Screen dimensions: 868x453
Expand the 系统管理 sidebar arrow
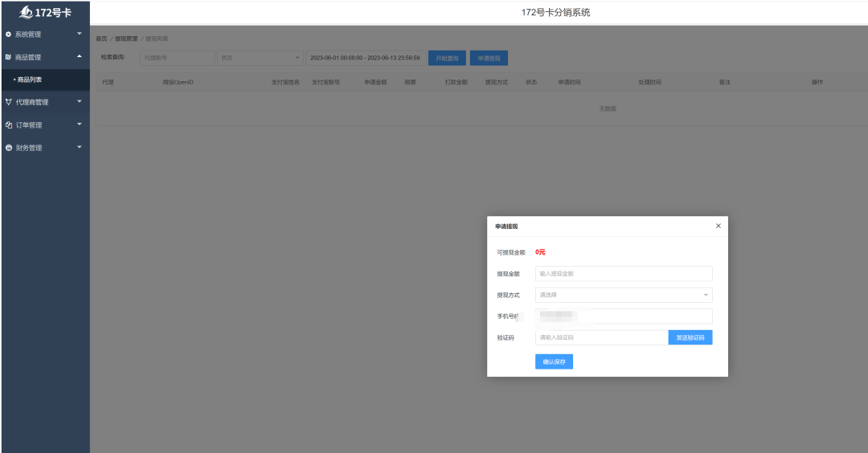(79, 34)
